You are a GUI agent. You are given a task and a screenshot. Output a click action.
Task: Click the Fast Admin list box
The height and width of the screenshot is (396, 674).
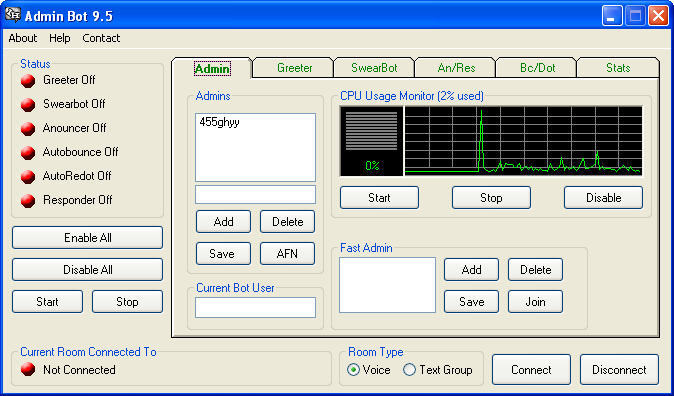[387, 285]
